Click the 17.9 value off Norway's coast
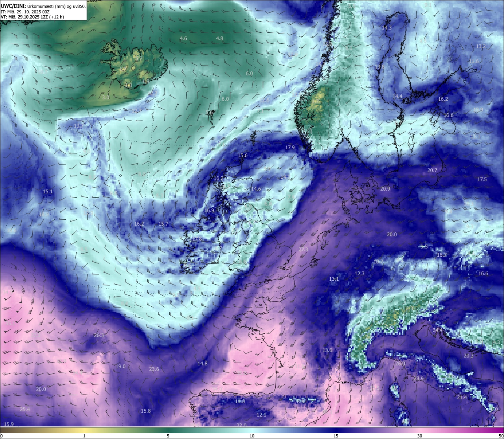This screenshot has width=504, height=439. pyautogui.click(x=290, y=147)
